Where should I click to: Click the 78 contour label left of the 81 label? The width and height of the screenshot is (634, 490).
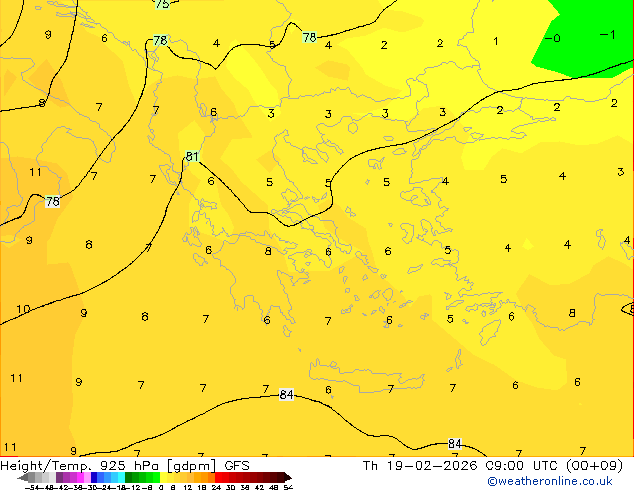[x=53, y=201]
